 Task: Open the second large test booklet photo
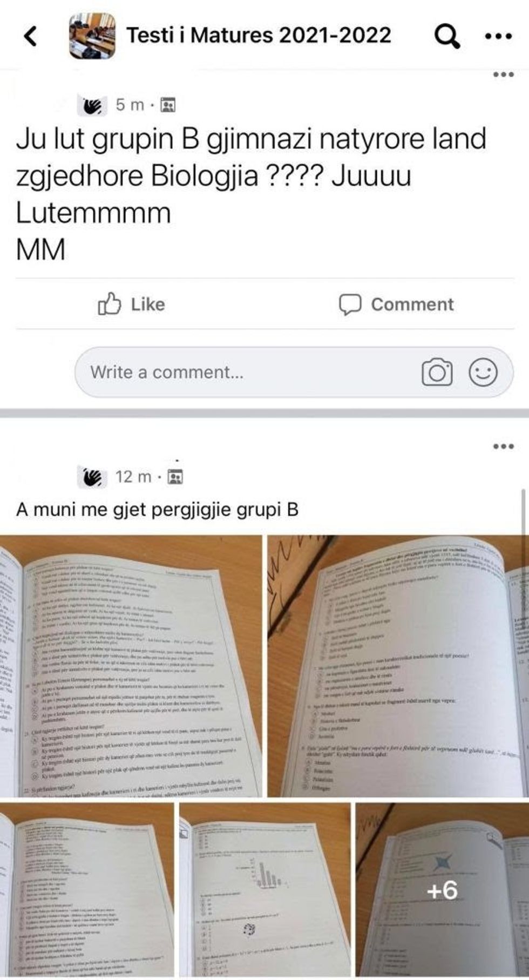click(x=398, y=666)
